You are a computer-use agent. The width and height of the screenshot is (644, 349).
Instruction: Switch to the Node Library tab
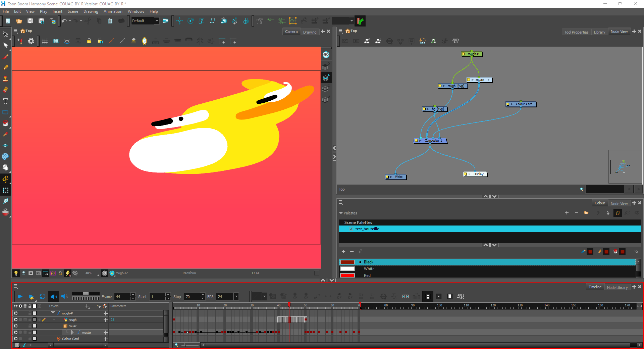click(617, 288)
